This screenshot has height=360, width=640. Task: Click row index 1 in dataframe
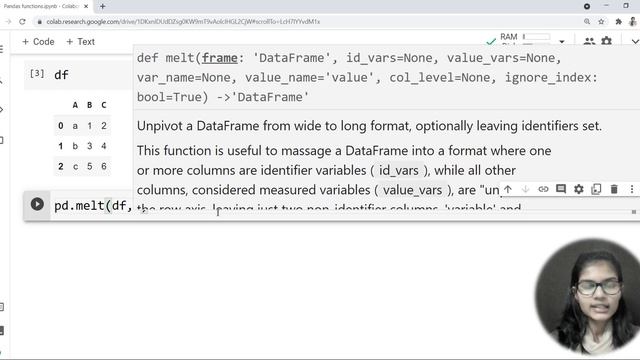click(x=60, y=146)
